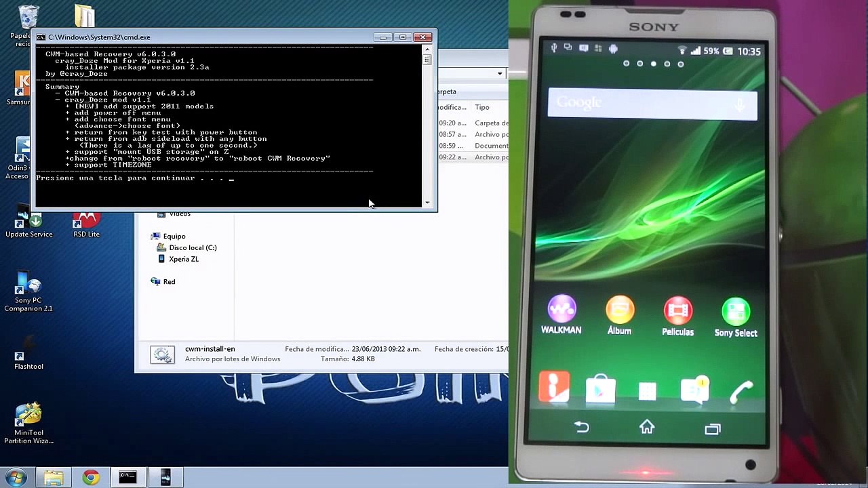Select the Explorer folder row modified at 09:20
The image size is (868, 488).
tap(473, 123)
